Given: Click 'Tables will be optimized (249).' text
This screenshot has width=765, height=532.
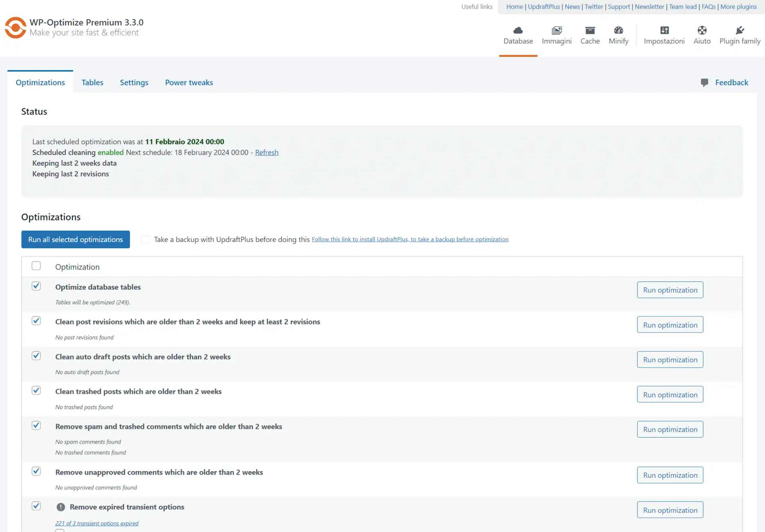Looking at the screenshot, I should pos(92,303).
